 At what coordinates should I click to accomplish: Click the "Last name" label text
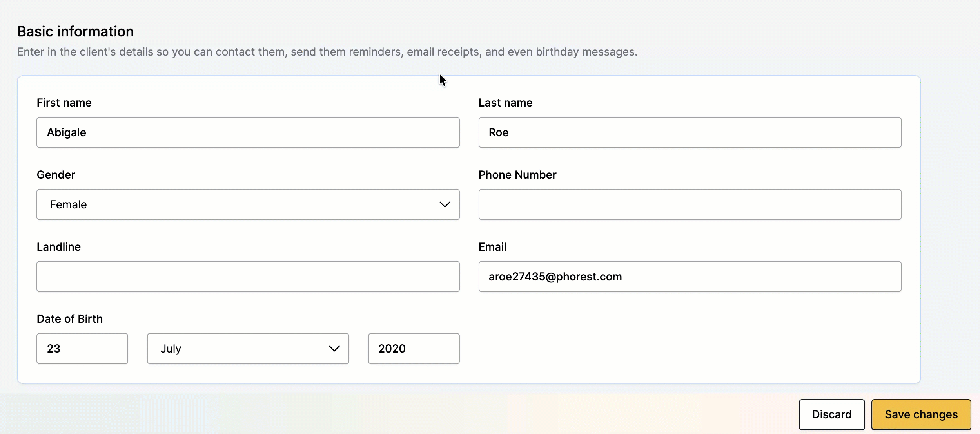pos(505,103)
